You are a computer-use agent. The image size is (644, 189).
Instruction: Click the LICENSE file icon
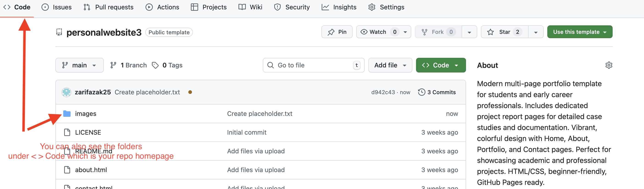(x=67, y=132)
